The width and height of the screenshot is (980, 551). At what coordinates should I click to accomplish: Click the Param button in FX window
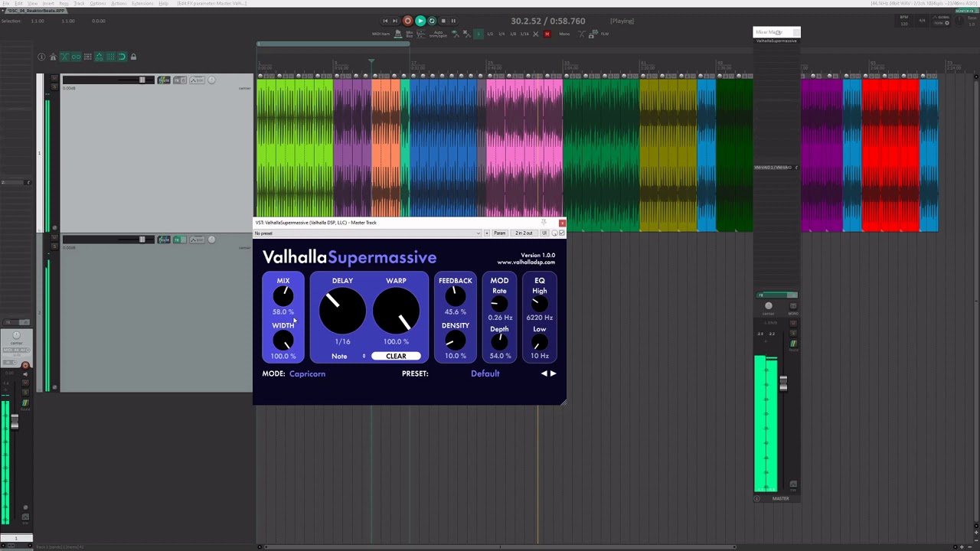pyautogui.click(x=500, y=233)
